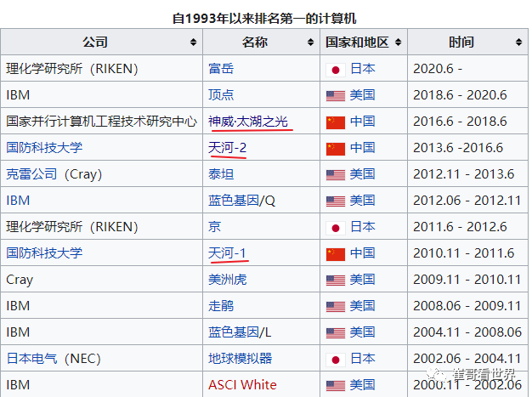Select the date cell 2004.11 - 2008.06
The image size is (532, 397).
467,332
